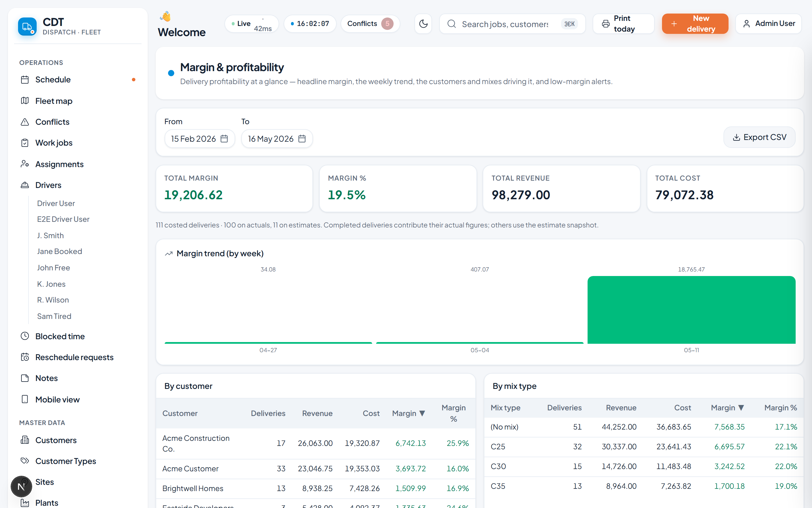Select Jane Booked in the Drivers list
Image resolution: width=812 pixels, height=508 pixels.
(x=60, y=251)
